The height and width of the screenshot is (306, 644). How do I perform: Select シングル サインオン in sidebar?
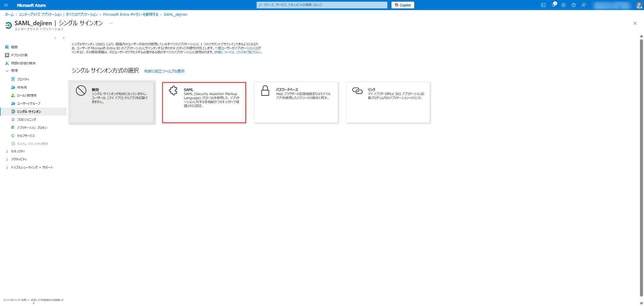pos(34,112)
